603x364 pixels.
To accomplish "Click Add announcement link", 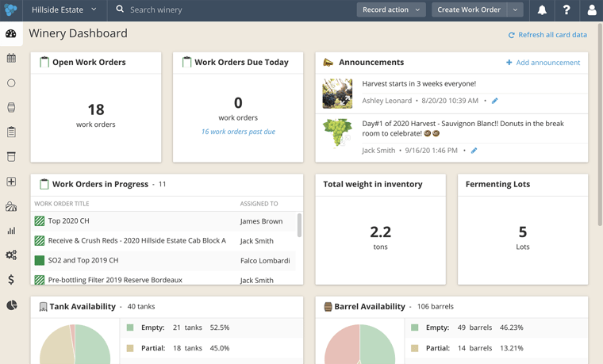I will click(543, 63).
